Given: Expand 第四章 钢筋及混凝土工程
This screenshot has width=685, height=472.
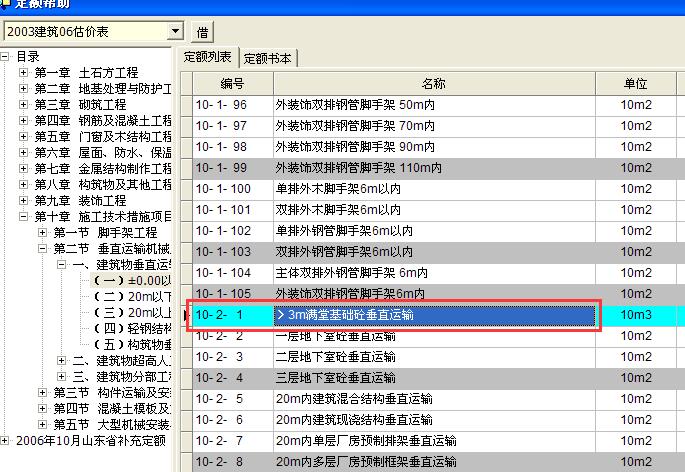Looking at the screenshot, I should pyautogui.click(x=24, y=120).
